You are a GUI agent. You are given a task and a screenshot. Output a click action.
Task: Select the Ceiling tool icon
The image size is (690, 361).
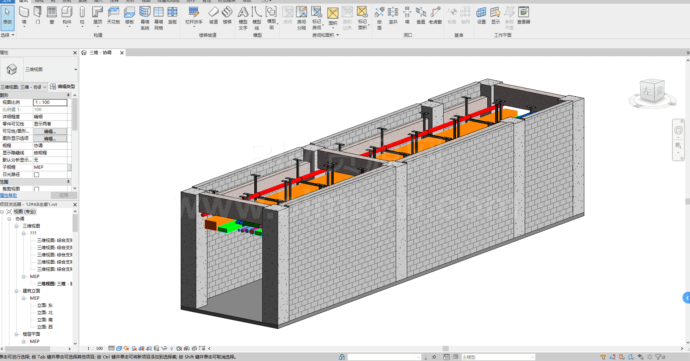[114, 15]
